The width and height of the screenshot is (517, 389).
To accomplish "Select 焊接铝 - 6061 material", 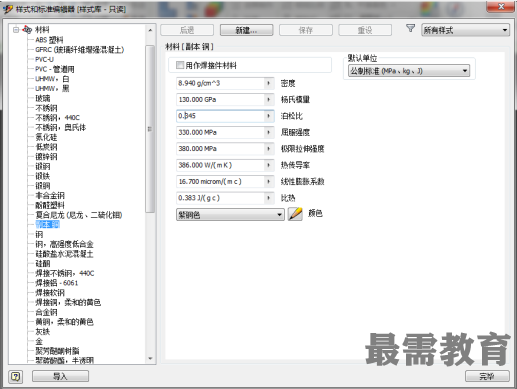I will [57, 283].
